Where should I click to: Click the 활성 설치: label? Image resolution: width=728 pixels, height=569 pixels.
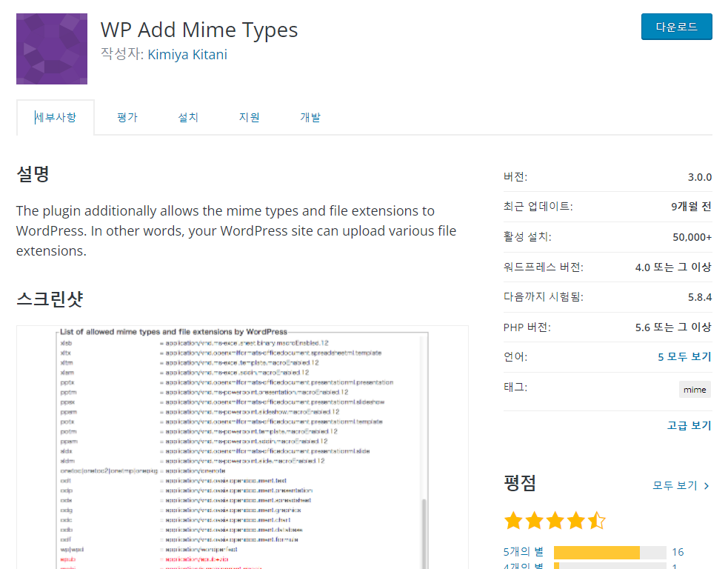coord(527,237)
